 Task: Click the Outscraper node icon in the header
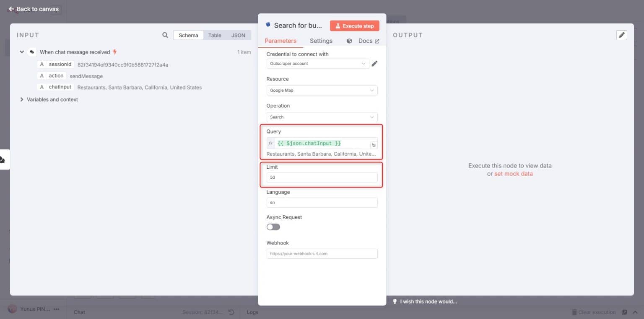(268, 25)
